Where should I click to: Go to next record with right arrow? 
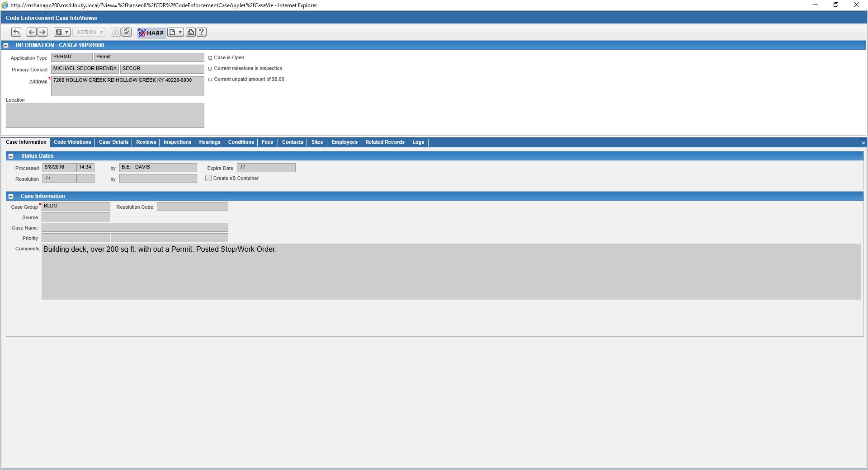(42, 32)
